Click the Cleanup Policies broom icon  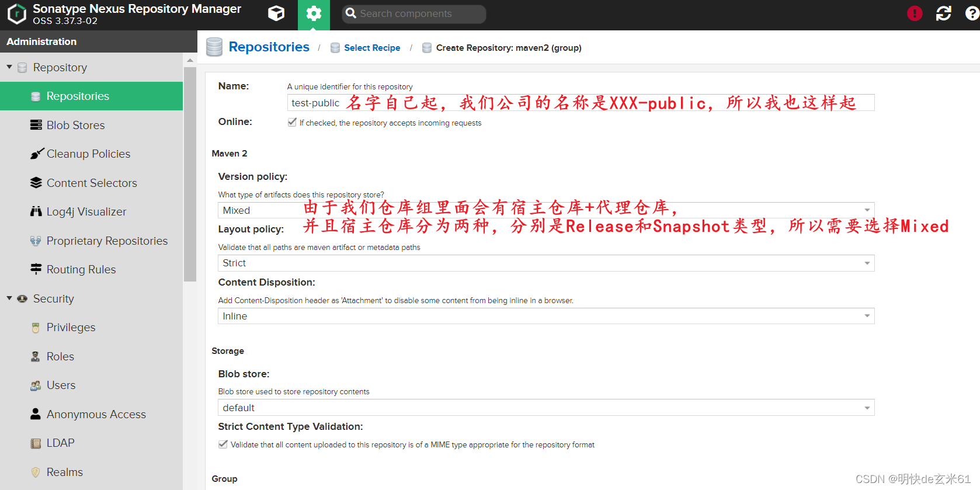point(37,154)
